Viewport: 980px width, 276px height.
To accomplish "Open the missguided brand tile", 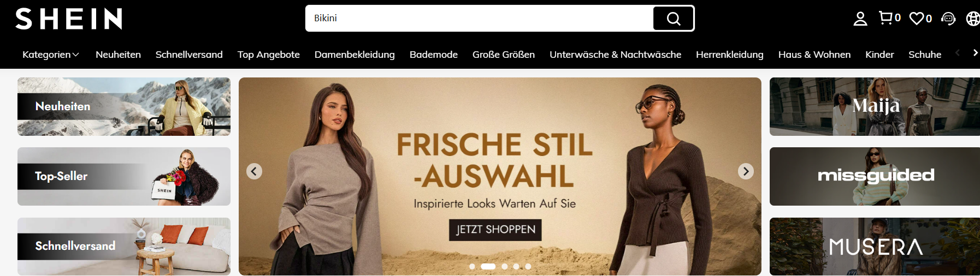I will (x=875, y=176).
